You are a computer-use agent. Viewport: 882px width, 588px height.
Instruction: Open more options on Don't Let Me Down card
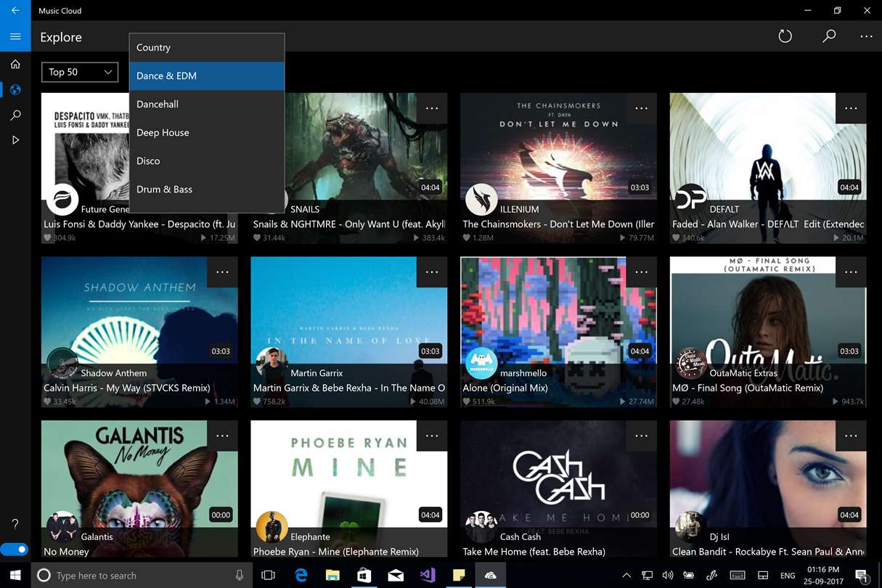point(642,108)
